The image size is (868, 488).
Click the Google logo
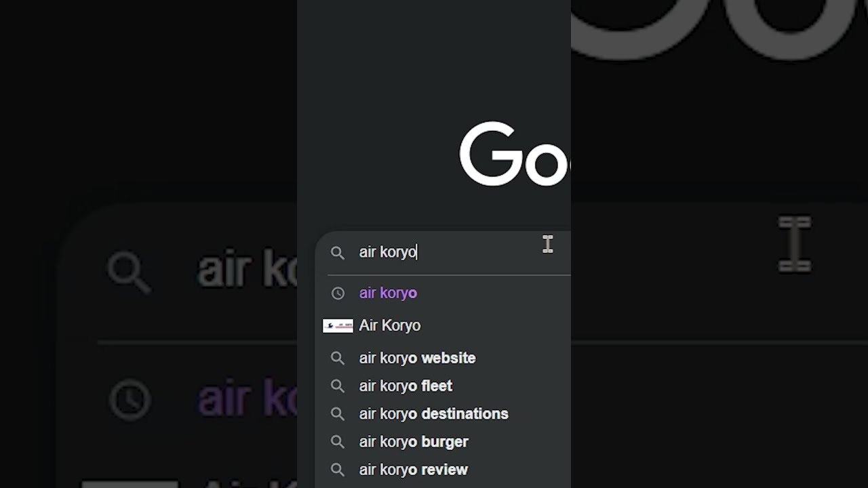(x=515, y=154)
